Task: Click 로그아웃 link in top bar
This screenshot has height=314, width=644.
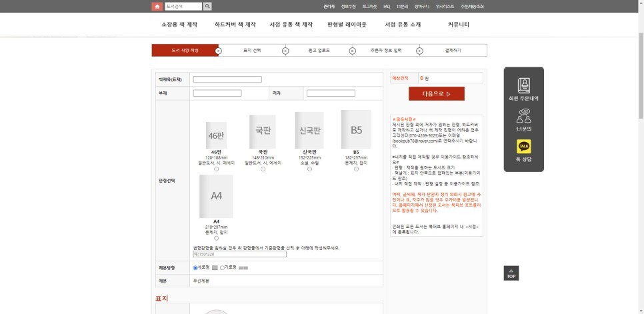Action: [369, 7]
